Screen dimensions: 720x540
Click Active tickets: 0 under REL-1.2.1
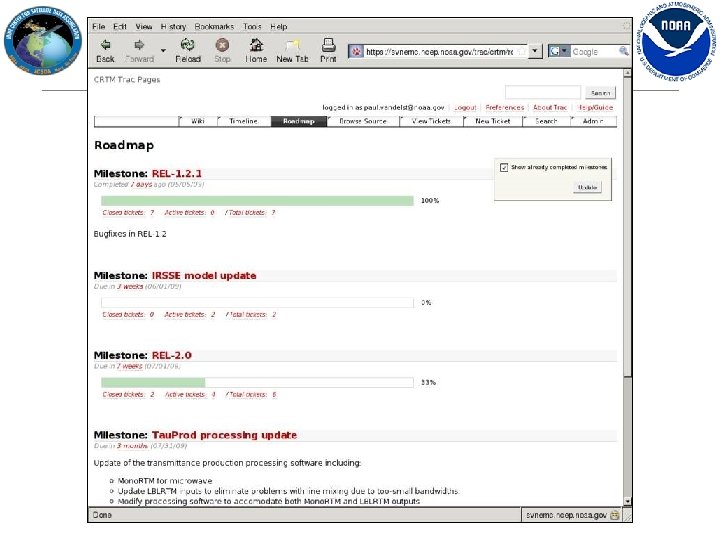(189, 213)
